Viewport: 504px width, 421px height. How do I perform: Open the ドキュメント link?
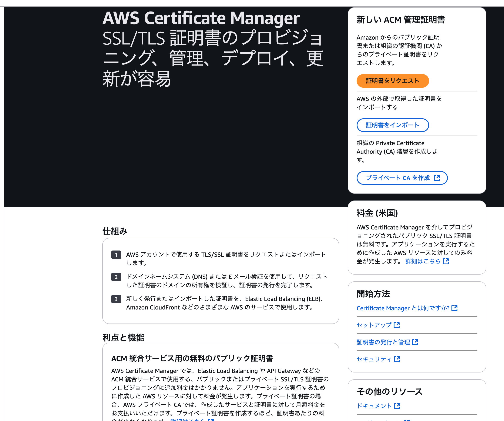[x=374, y=406]
